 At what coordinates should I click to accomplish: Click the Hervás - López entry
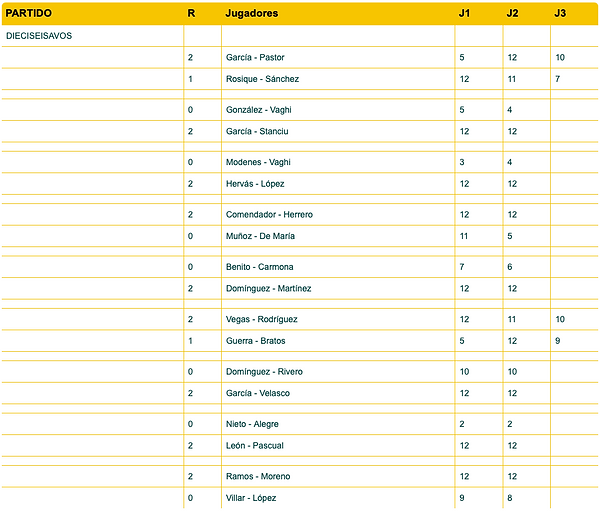pos(256,184)
